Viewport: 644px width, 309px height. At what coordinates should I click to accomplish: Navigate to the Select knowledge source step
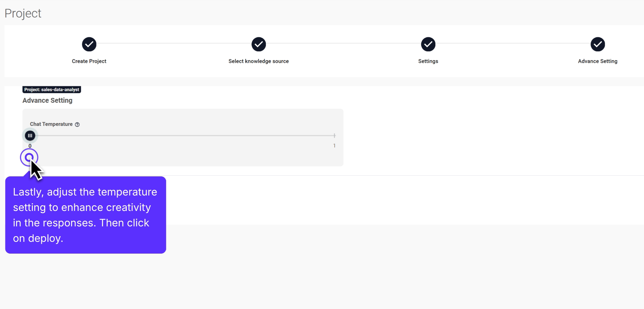click(x=258, y=61)
